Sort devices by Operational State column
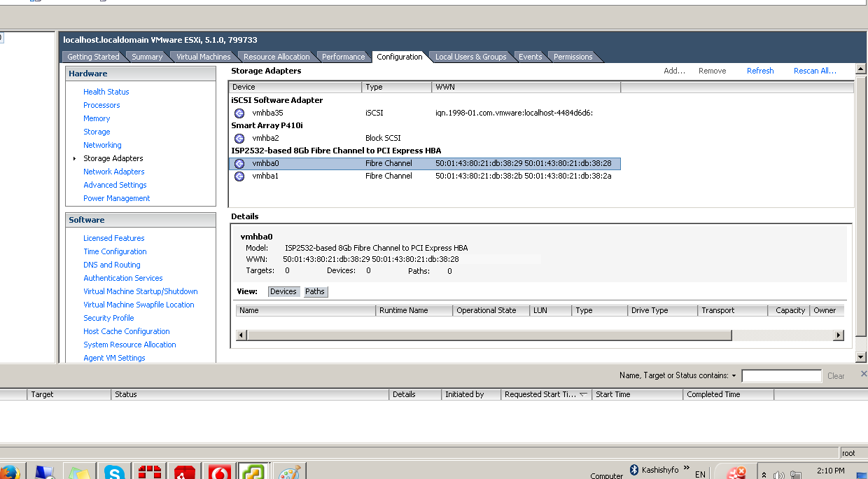 (x=491, y=310)
